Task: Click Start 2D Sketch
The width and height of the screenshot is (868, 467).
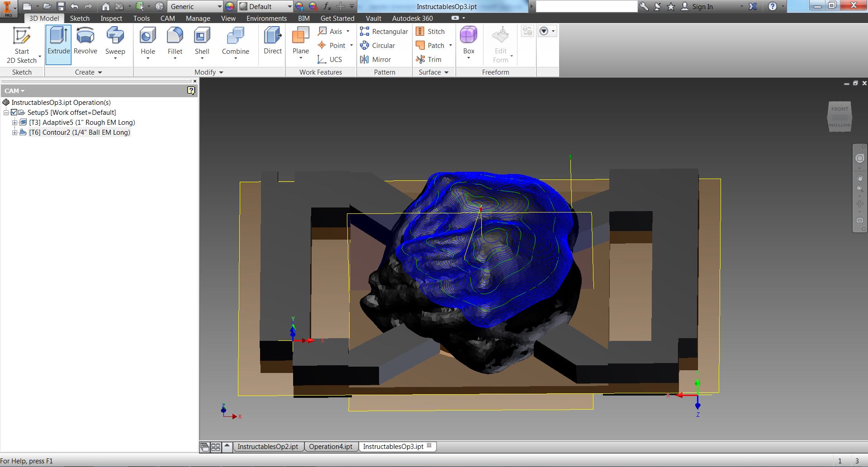Action: point(22,45)
